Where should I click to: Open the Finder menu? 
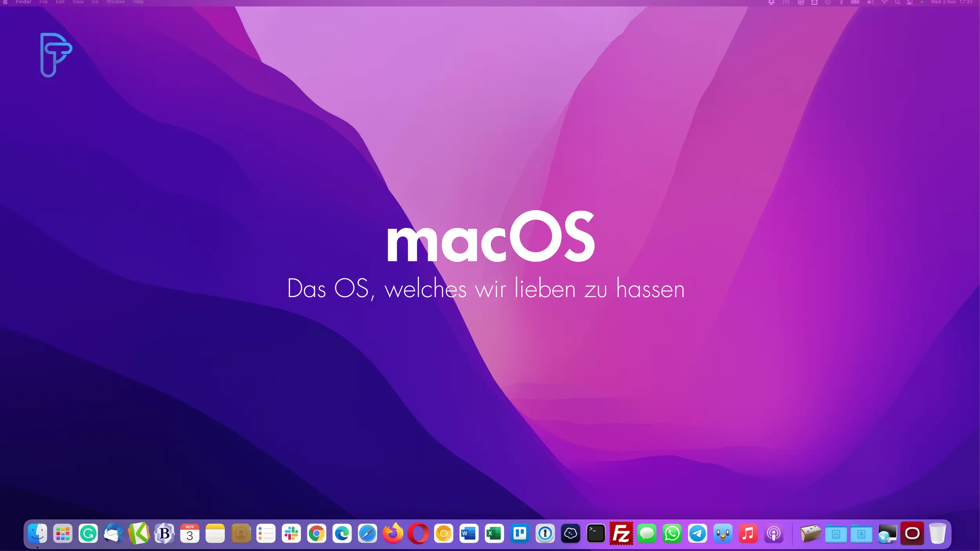click(x=24, y=2)
